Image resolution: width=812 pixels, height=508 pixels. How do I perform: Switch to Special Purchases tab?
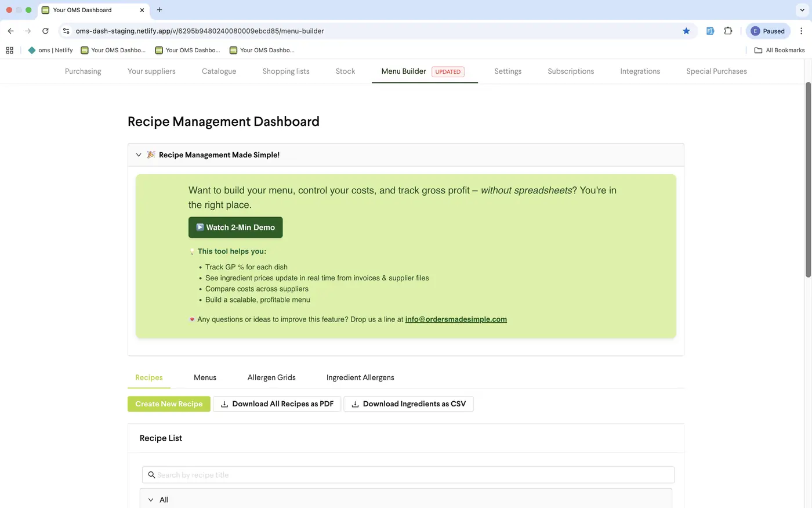click(716, 71)
